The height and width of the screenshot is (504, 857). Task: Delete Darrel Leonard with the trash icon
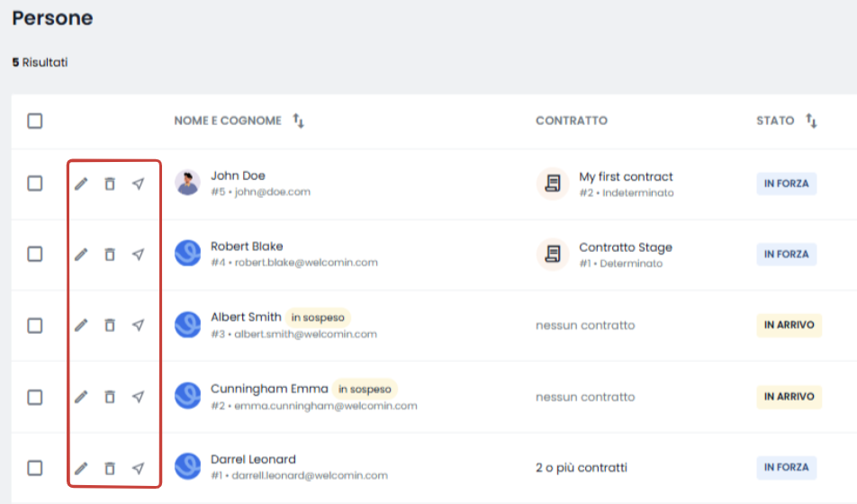tap(110, 468)
